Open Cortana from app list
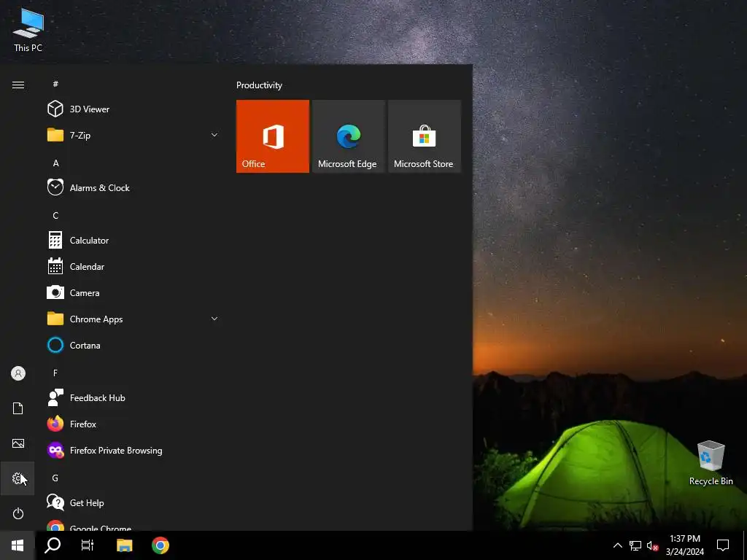This screenshot has width=747, height=560. (x=133, y=345)
